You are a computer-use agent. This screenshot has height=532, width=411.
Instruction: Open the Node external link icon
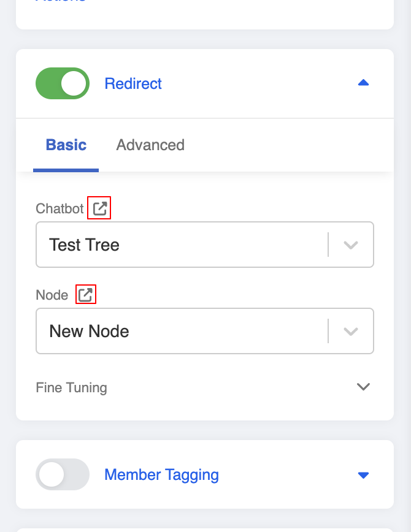coord(85,295)
